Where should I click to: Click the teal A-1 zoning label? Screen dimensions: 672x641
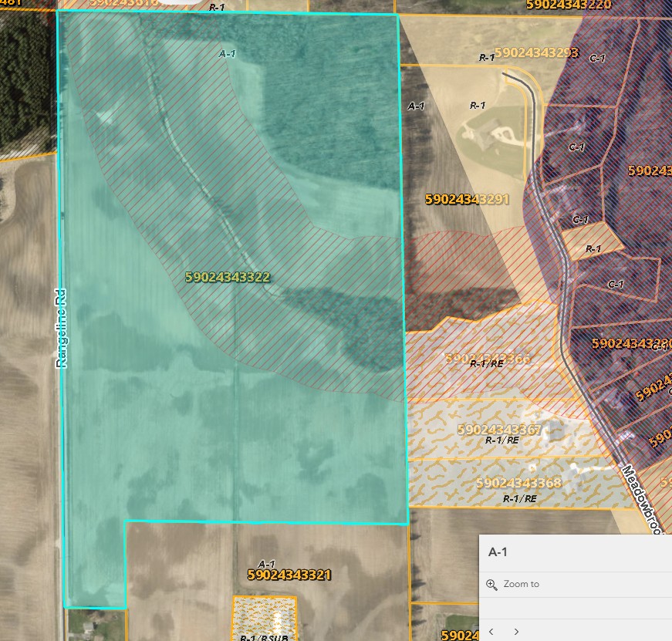click(227, 53)
